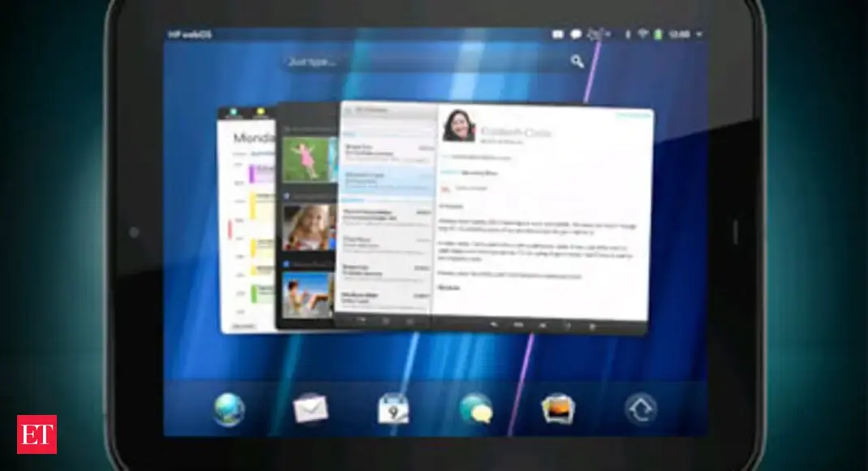Click the chat notification icon in status bar

click(x=576, y=35)
